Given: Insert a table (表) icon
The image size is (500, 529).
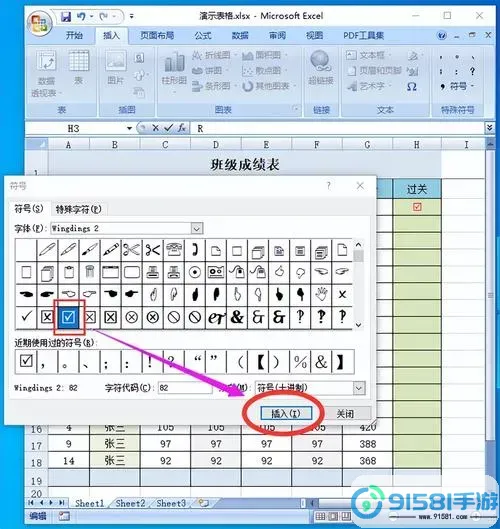Looking at the screenshot, I should 79,67.
